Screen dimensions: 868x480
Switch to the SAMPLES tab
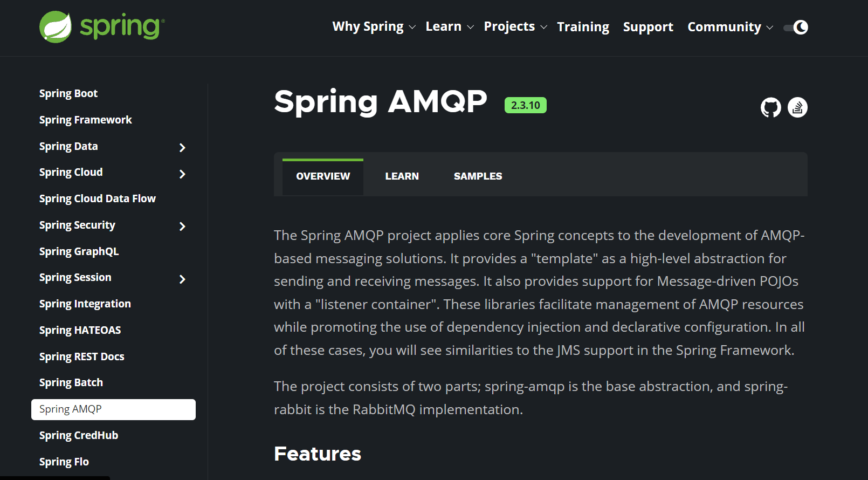(x=478, y=176)
